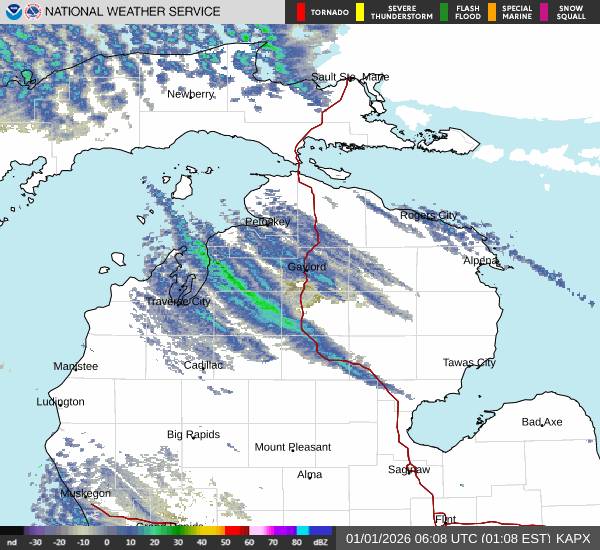This screenshot has height=550, width=600.
Task: Click the NOAA circular logo
Action: (x=12, y=12)
